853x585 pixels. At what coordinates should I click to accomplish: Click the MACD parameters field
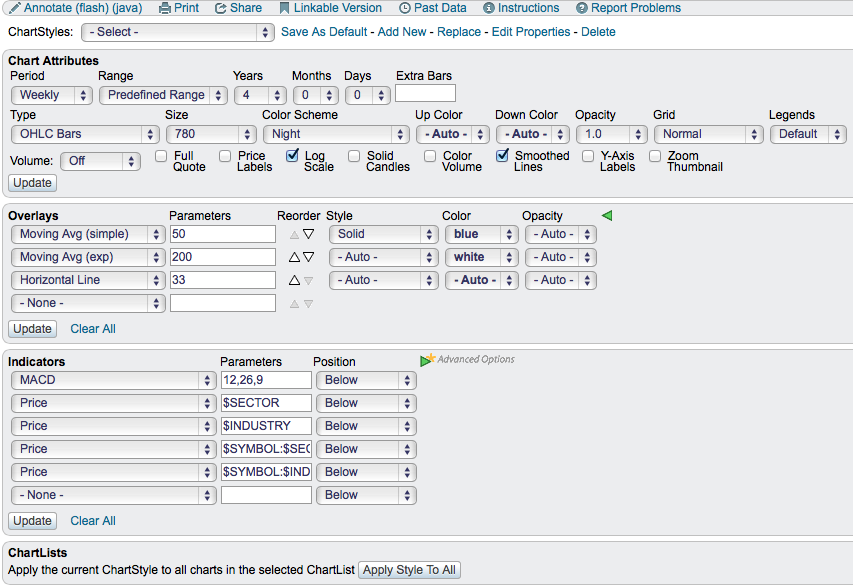click(266, 380)
